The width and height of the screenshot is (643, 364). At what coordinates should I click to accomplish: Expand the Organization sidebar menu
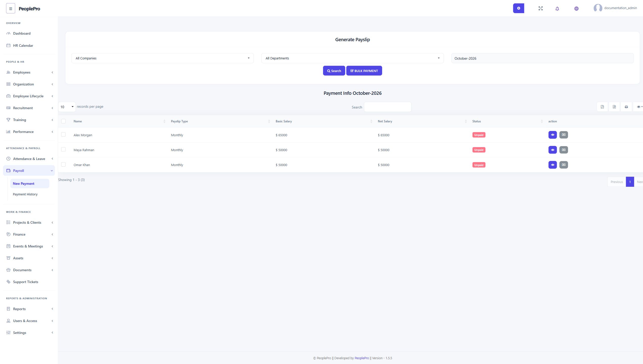(x=29, y=84)
